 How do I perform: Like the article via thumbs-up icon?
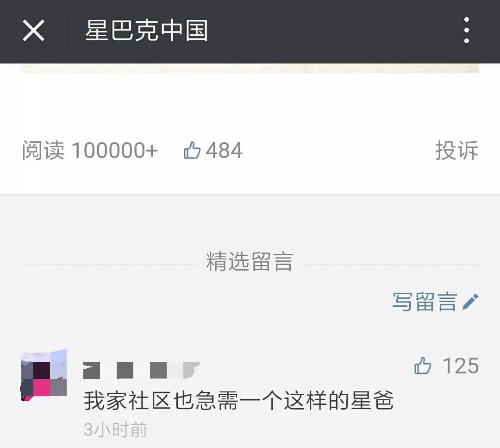coord(192,150)
